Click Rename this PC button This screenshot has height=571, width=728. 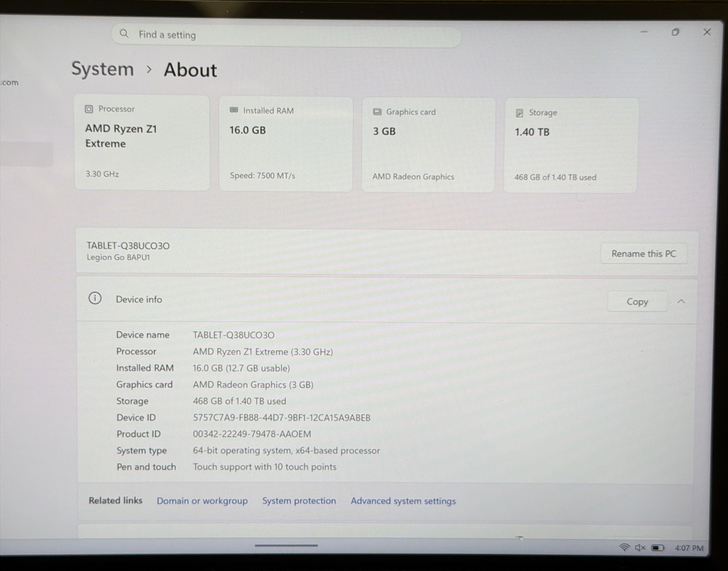tap(643, 254)
